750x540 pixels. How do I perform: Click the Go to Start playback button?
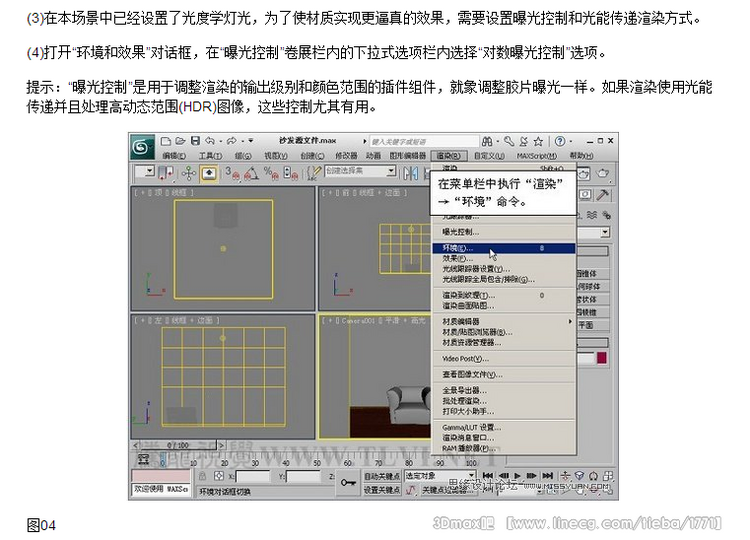tap(487, 476)
